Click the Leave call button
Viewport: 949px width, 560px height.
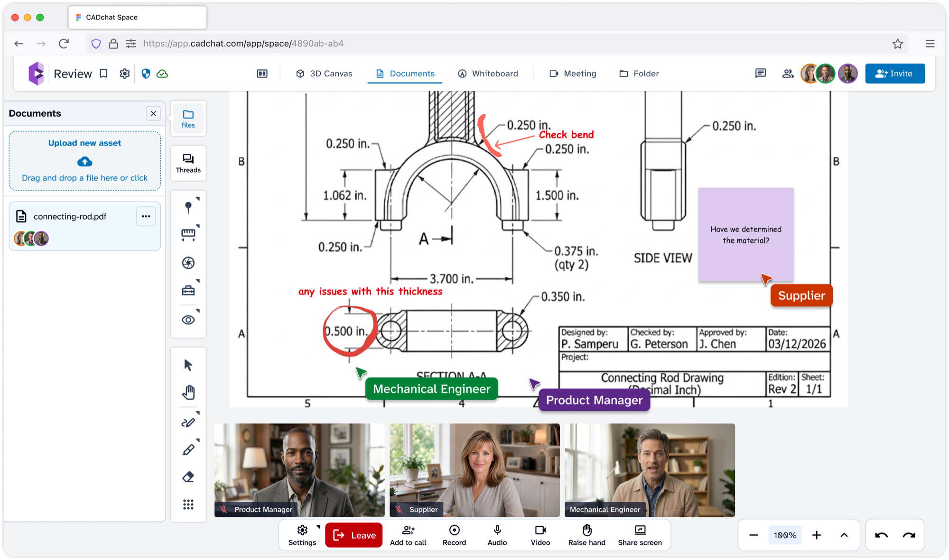(x=354, y=535)
